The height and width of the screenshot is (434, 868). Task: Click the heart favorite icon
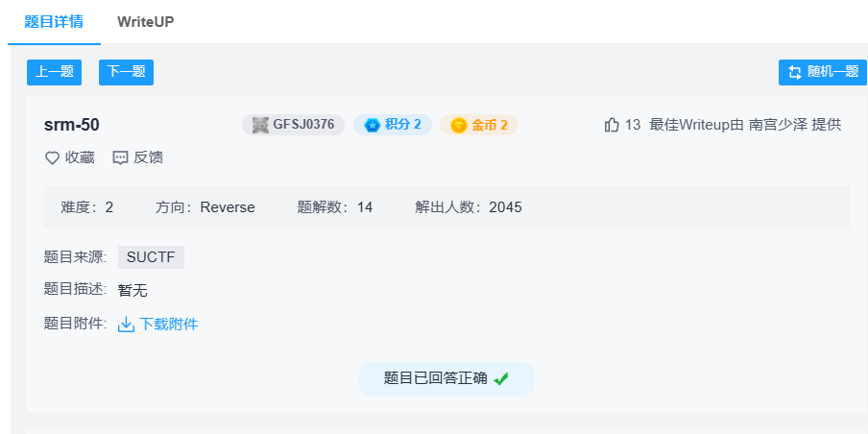coord(53,157)
